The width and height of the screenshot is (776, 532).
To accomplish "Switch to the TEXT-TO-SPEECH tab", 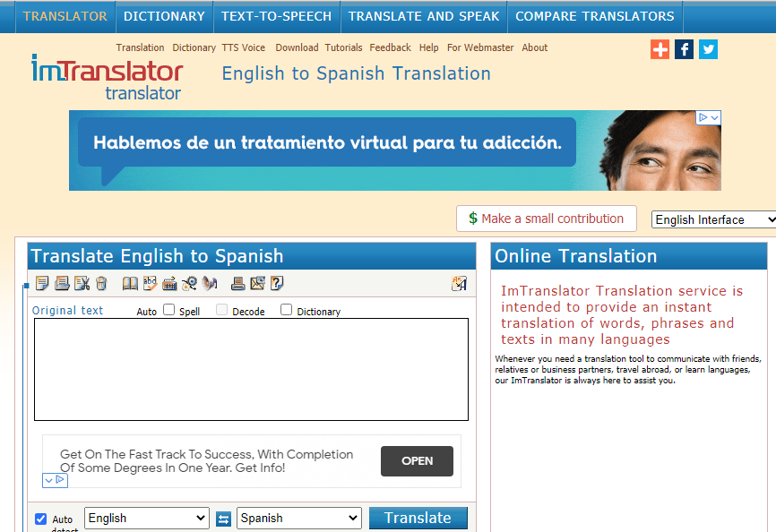I will pyautogui.click(x=276, y=16).
